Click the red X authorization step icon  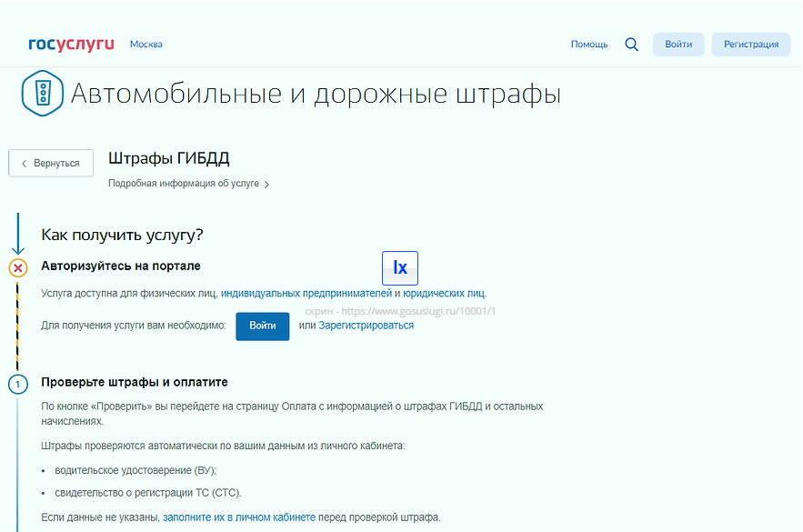[x=17, y=267]
